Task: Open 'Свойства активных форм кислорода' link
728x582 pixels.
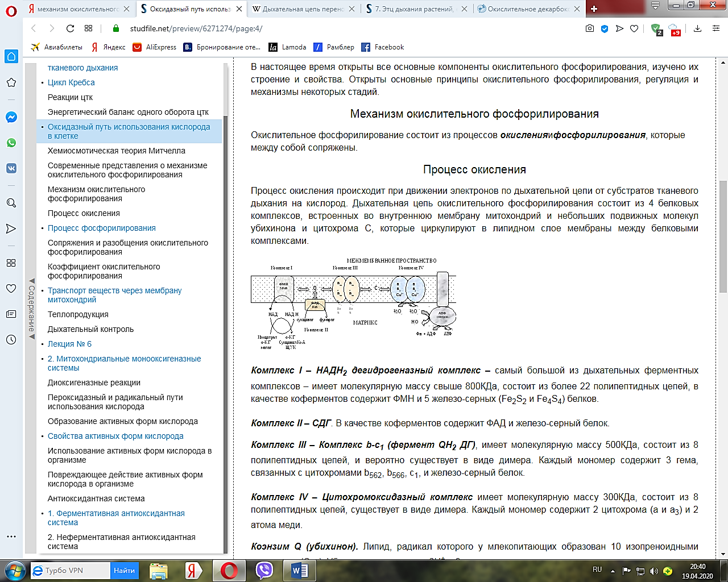Action: pos(115,436)
